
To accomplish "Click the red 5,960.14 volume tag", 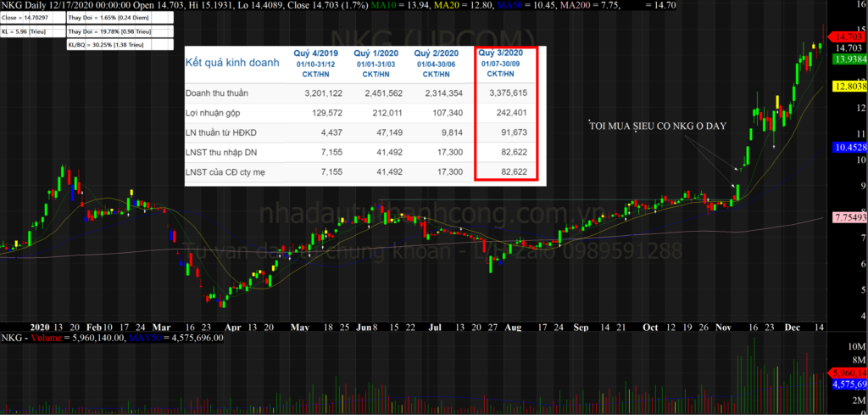I will tap(849, 373).
